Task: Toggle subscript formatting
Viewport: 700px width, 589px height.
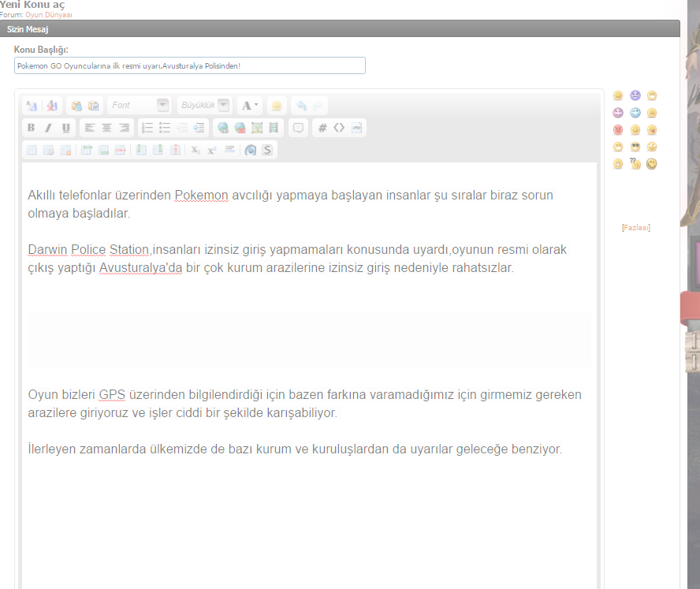Action: pos(195,150)
